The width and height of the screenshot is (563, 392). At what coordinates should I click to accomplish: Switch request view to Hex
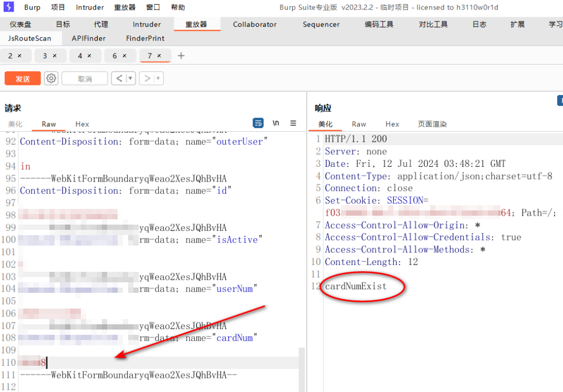[x=82, y=124]
